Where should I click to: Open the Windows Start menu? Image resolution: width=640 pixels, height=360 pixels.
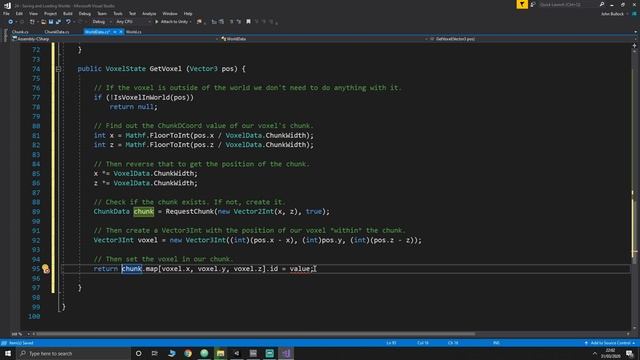(8, 353)
